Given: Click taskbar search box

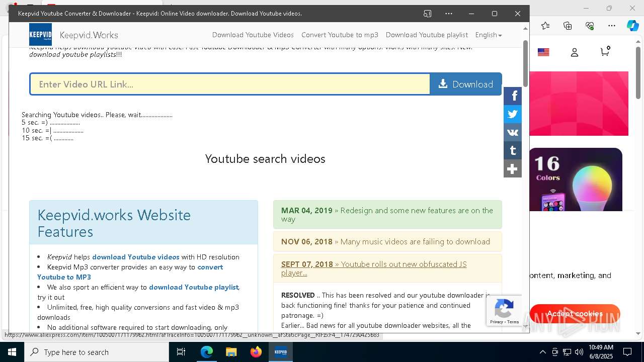Looking at the screenshot, I should point(97,352).
